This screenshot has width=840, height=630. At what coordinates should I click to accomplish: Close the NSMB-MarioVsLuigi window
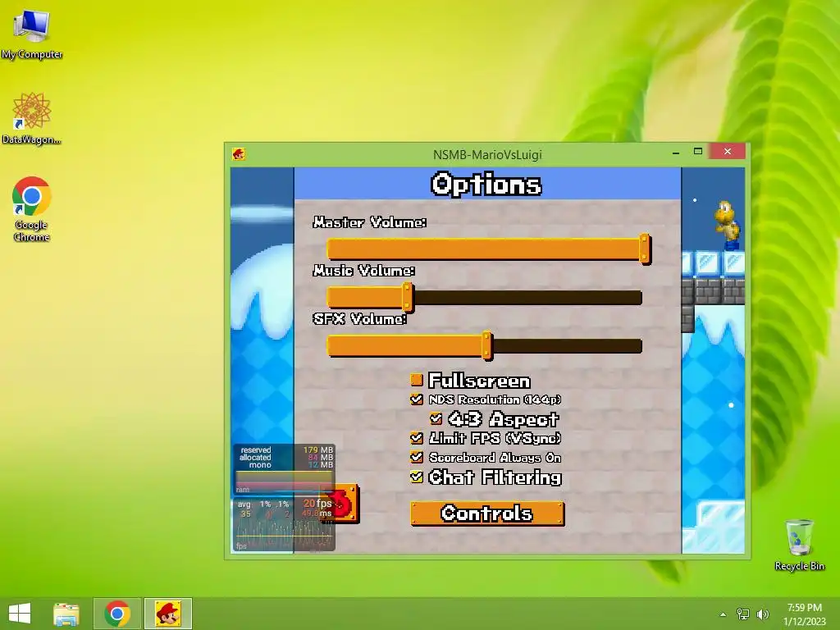tap(727, 152)
